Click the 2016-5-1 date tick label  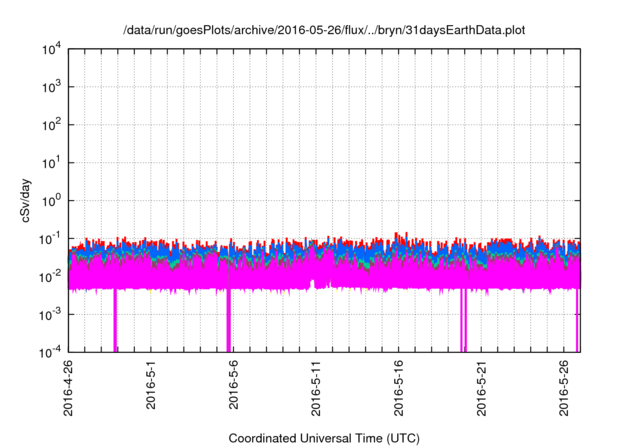tap(151, 384)
